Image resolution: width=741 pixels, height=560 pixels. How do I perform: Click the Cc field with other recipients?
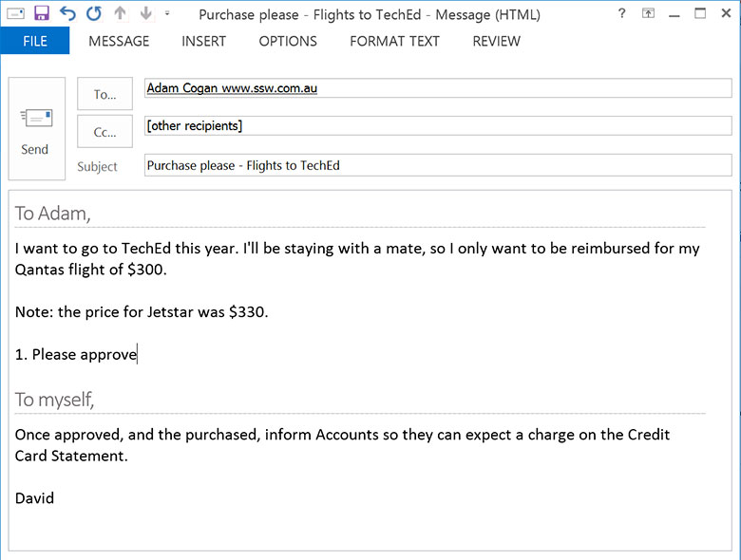(x=437, y=126)
